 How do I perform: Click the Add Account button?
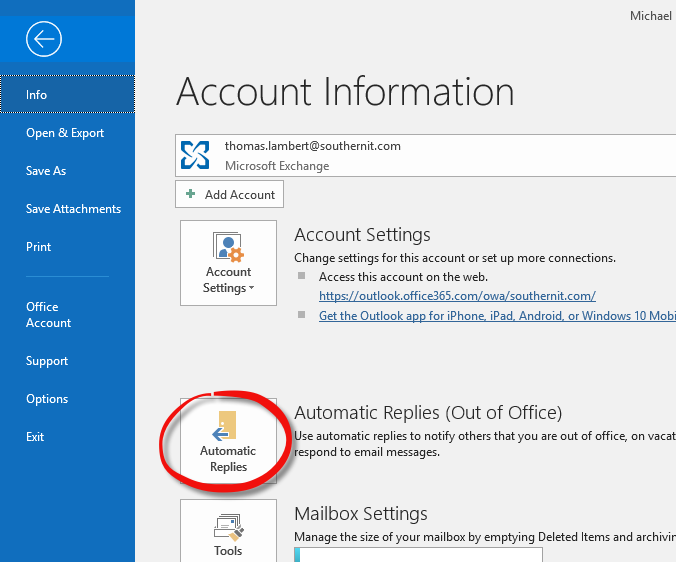click(229, 194)
